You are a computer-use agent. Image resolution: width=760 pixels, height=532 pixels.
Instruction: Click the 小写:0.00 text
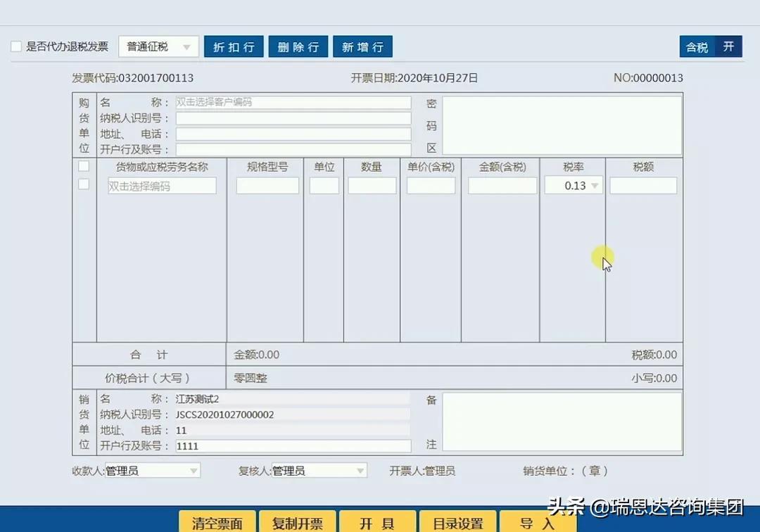click(654, 378)
